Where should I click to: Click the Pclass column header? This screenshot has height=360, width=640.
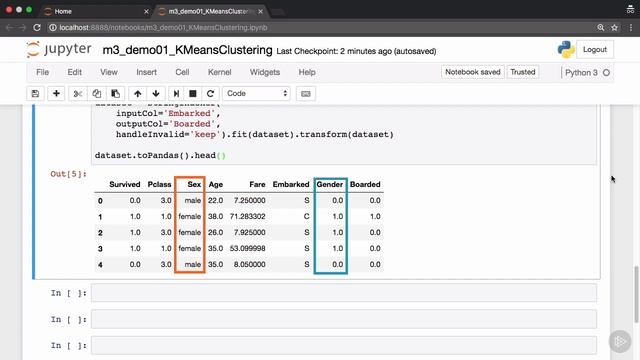tap(159, 184)
